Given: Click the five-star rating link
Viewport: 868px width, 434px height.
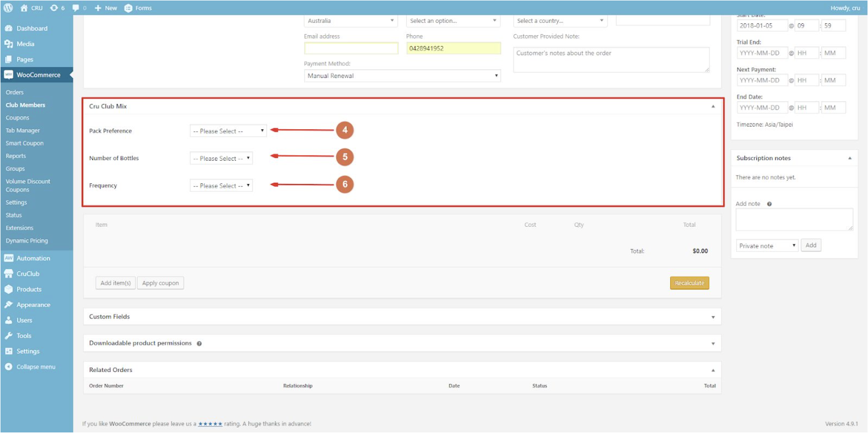Looking at the screenshot, I should 210,424.
